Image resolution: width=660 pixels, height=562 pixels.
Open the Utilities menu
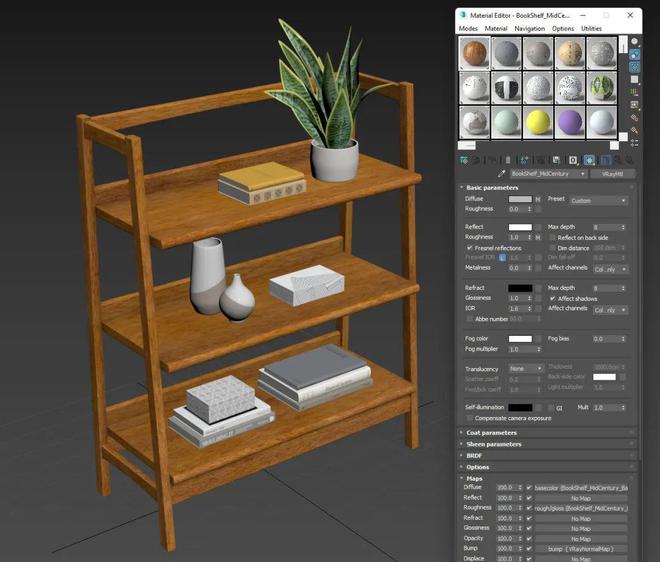pyautogui.click(x=591, y=29)
